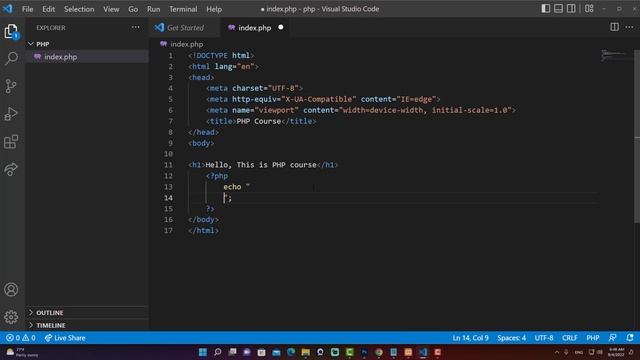
Task: Open the File menu
Action: 27,9
